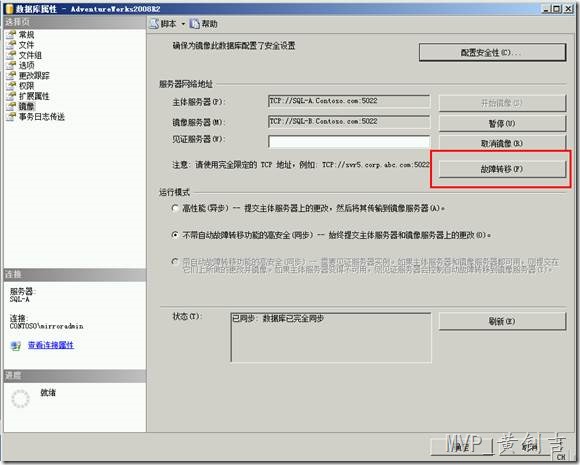Screen dimensions: 580x465
Task: Select 高性能(异步) operating mode
Action: click(175, 208)
